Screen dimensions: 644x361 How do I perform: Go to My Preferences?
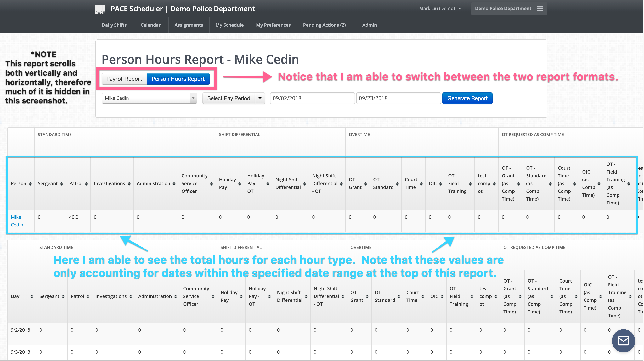tap(273, 25)
